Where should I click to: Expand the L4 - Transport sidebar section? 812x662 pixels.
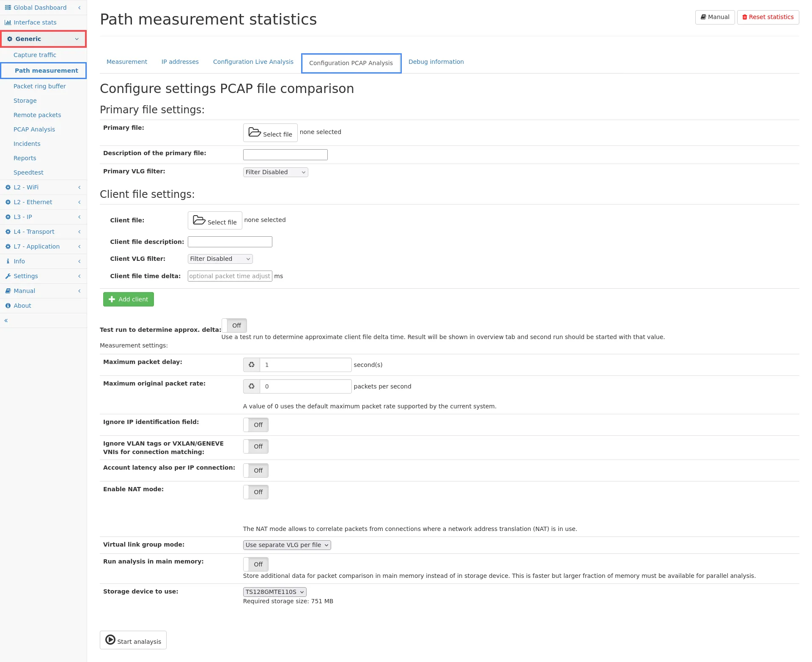pyautogui.click(x=34, y=232)
